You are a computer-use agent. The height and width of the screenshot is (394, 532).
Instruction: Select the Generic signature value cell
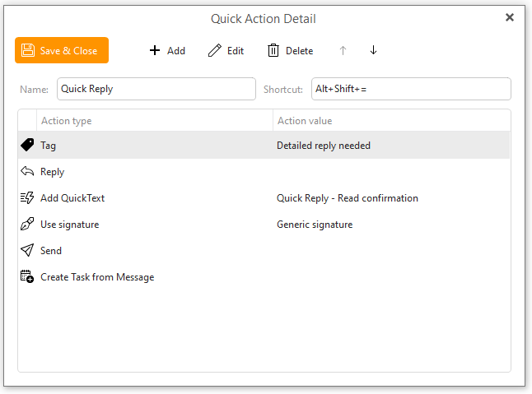coord(315,225)
